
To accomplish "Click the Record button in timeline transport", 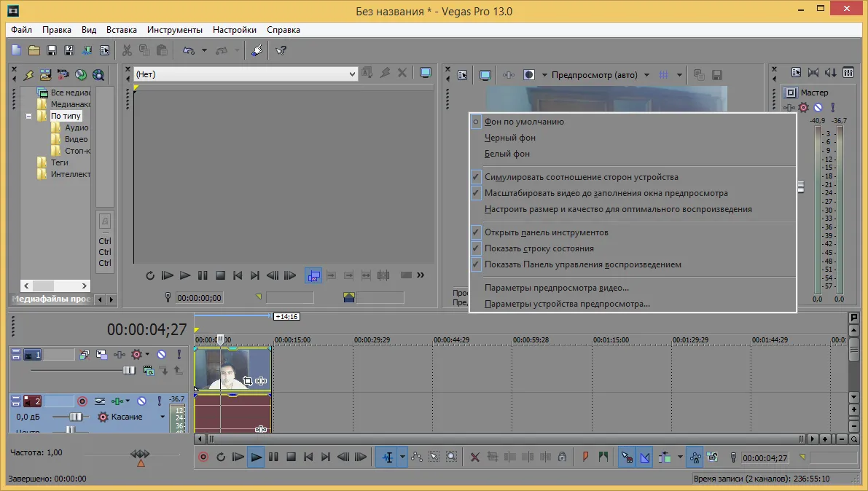I will [203, 457].
